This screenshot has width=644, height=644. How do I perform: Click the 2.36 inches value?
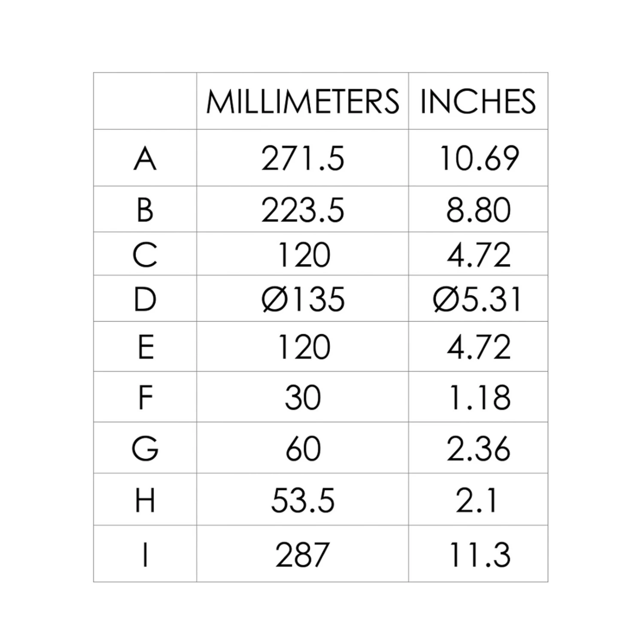click(478, 449)
